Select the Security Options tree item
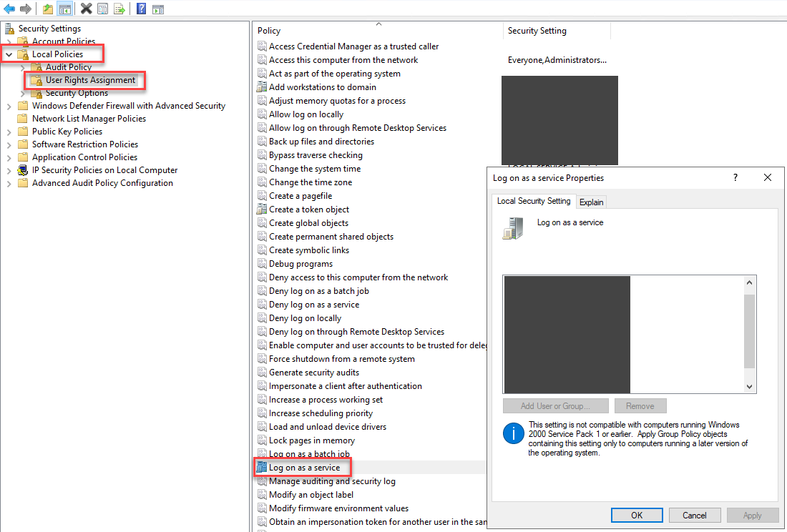787x532 pixels. (77, 93)
